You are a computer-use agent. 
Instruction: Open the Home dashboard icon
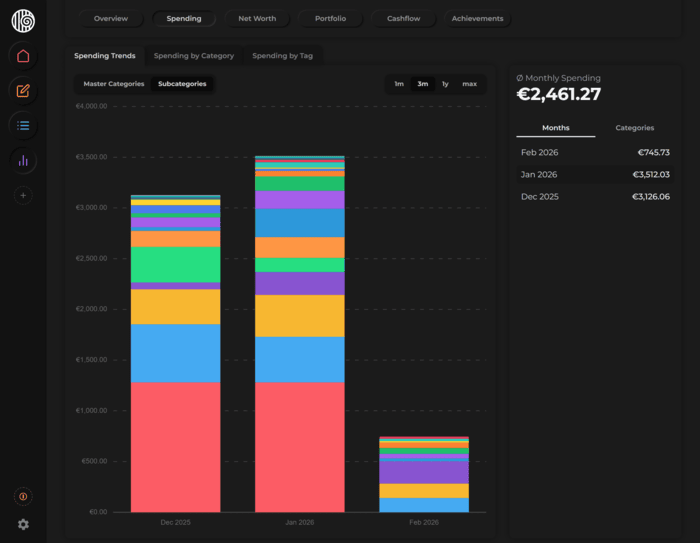23,56
